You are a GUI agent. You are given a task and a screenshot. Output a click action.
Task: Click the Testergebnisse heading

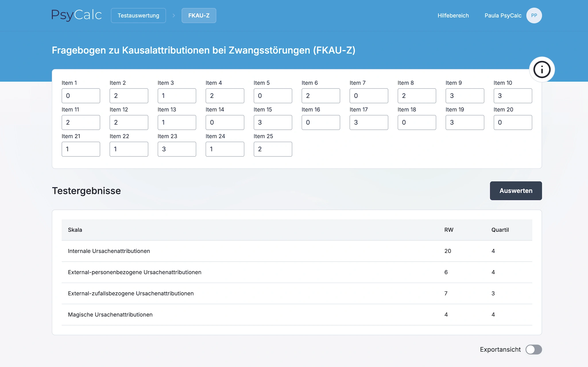click(86, 191)
